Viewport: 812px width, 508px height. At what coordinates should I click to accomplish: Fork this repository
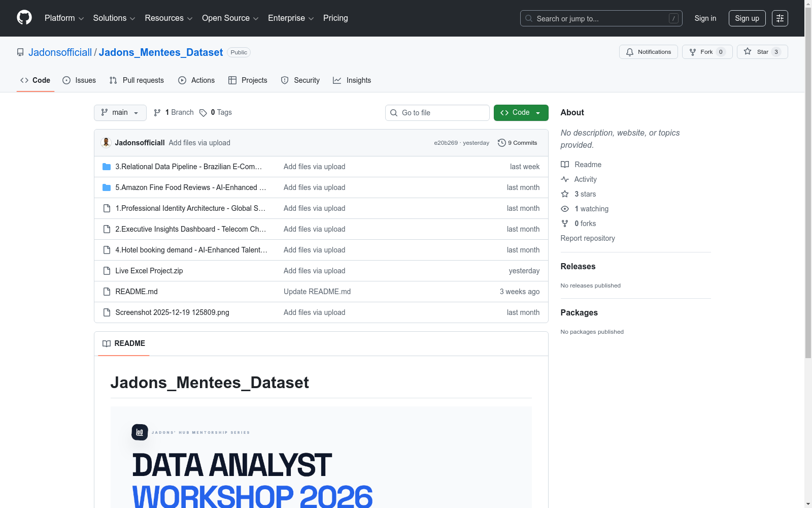coord(707,52)
